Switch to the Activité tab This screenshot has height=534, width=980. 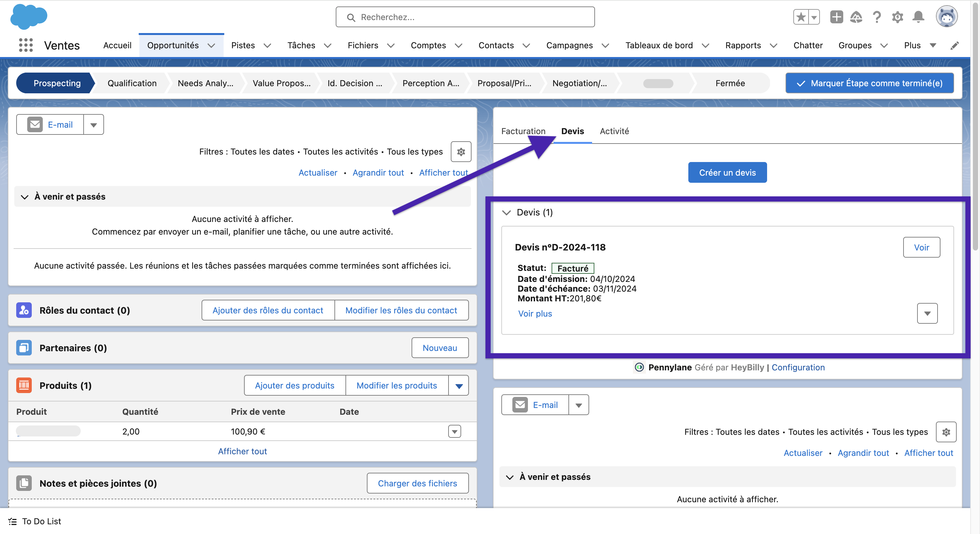point(614,131)
